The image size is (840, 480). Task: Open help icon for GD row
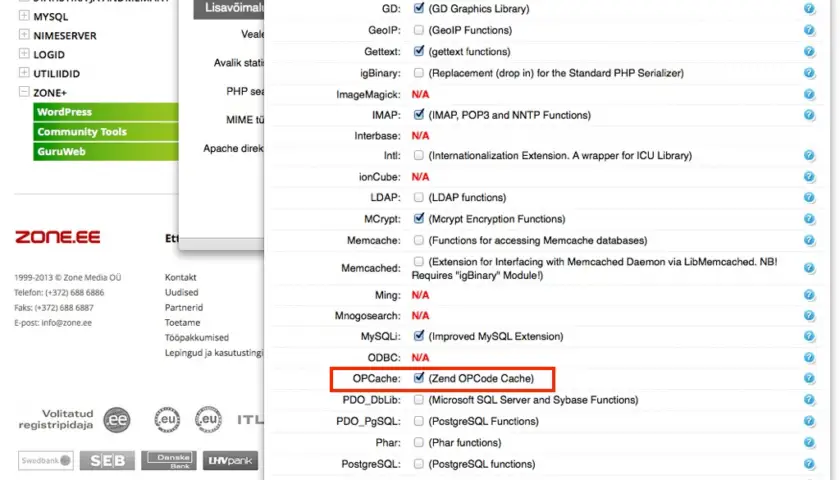tap(809, 9)
